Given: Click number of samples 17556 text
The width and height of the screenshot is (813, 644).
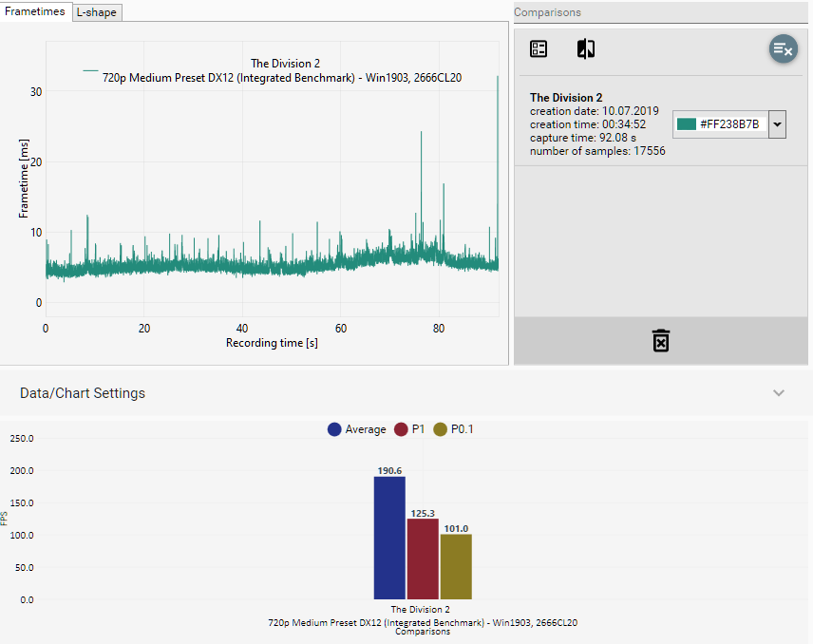Looking at the screenshot, I should [597, 151].
